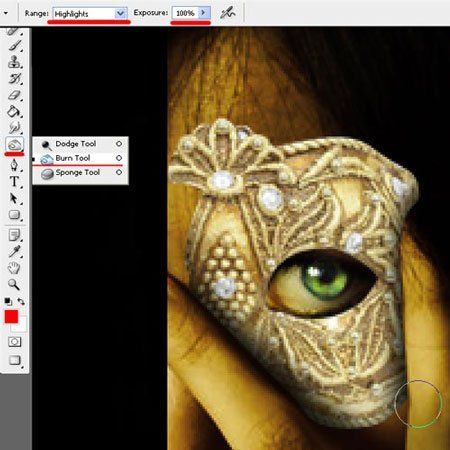
Task: Open the tool preset picker arrow
Action: point(6,13)
